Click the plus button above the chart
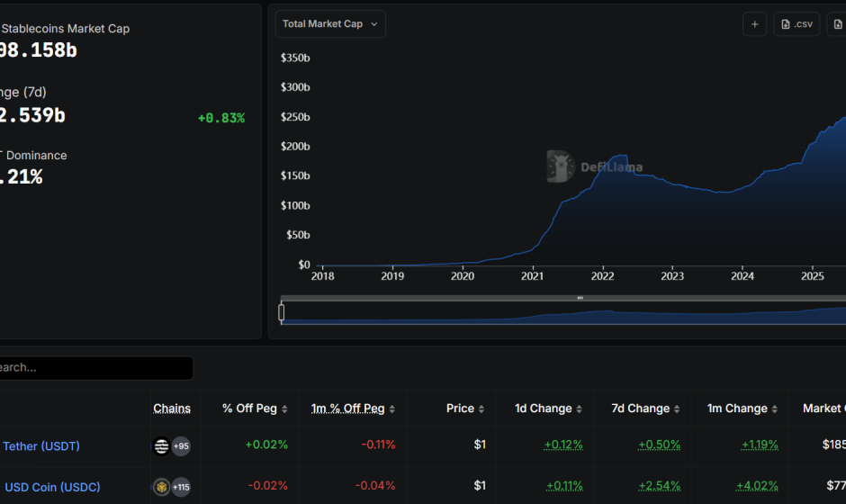This screenshot has width=846, height=504. [x=754, y=24]
